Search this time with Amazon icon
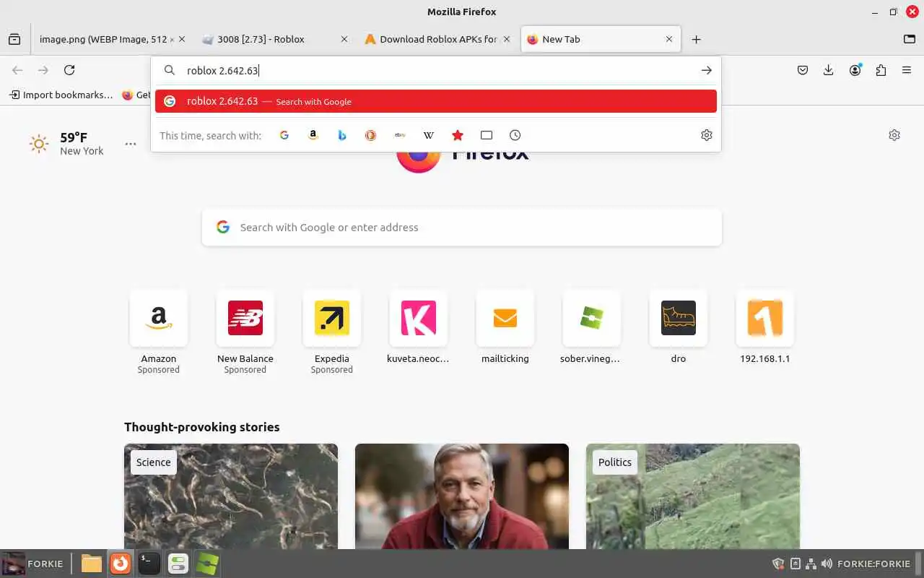Image resolution: width=924 pixels, height=578 pixels. point(313,135)
